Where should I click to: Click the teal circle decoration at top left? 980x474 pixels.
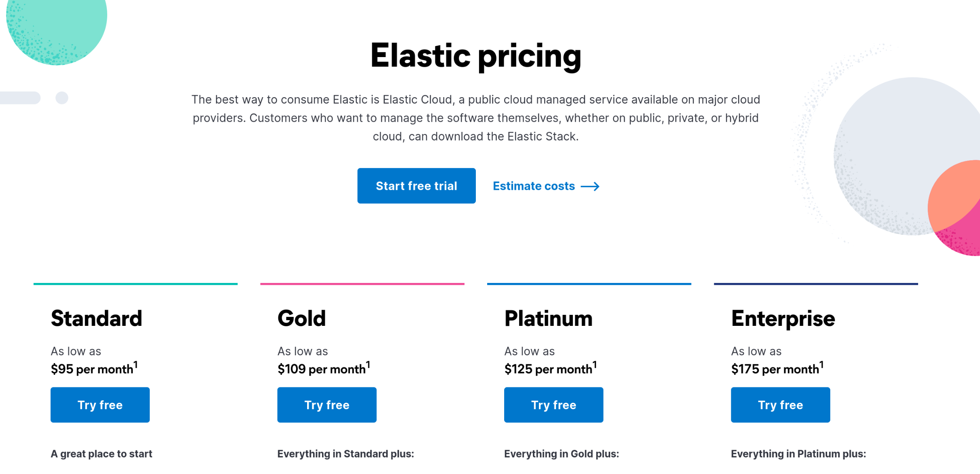(x=57, y=24)
